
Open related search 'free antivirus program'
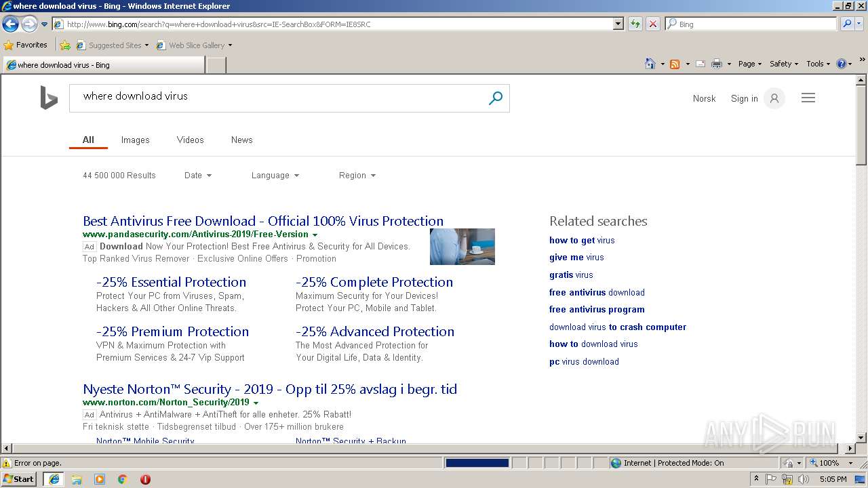597,309
